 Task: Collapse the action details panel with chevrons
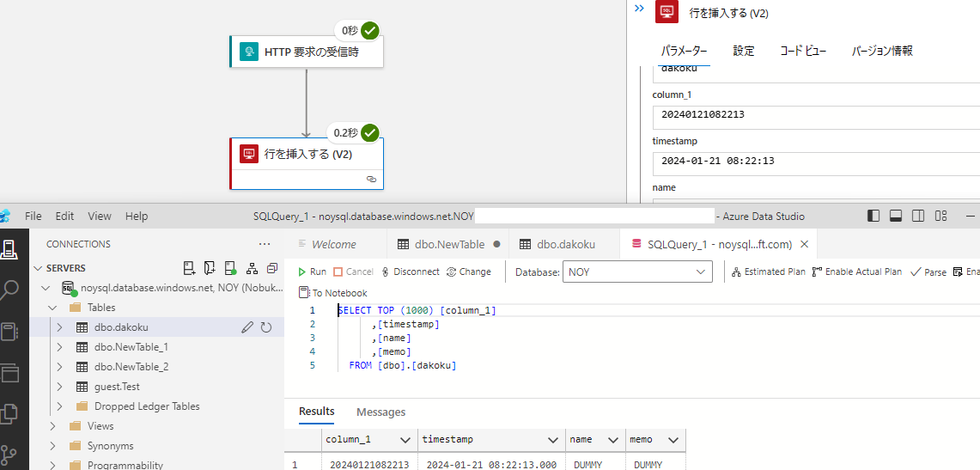pos(639,8)
